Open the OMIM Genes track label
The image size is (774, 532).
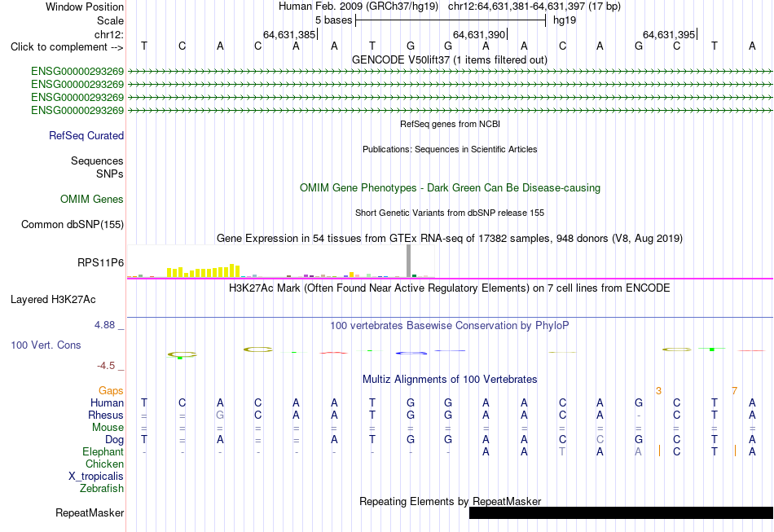(x=92, y=199)
